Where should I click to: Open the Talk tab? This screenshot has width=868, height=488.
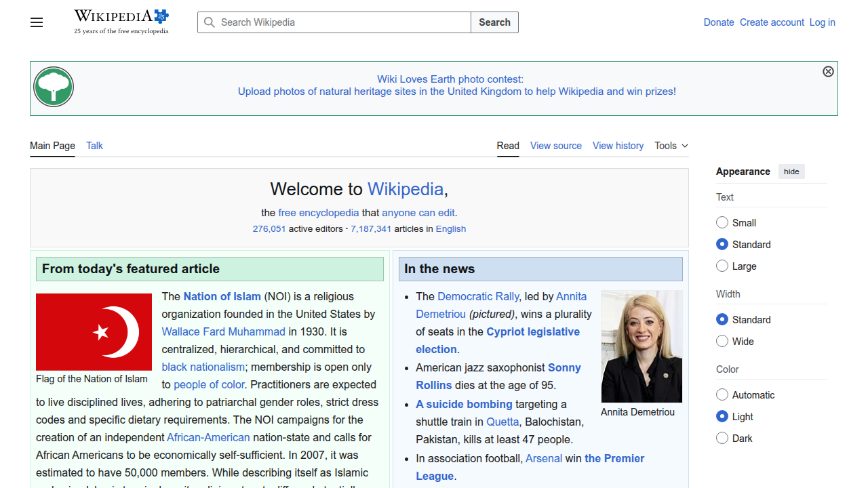point(94,146)
